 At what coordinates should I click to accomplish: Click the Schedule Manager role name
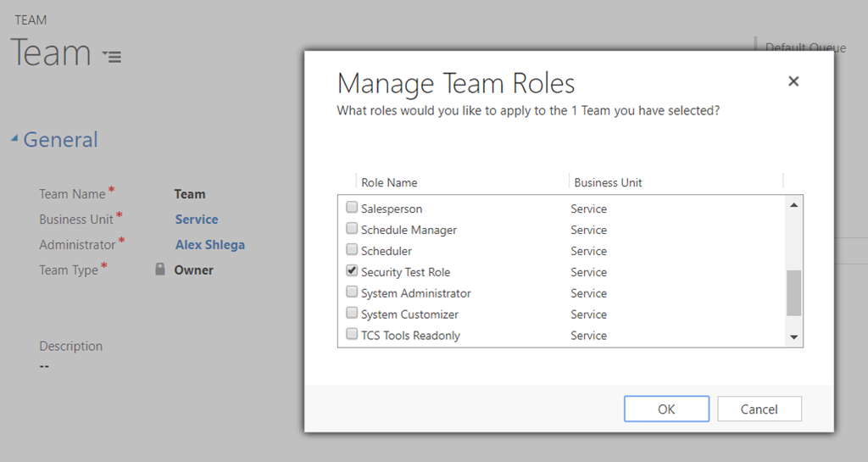tap(409, 230)
